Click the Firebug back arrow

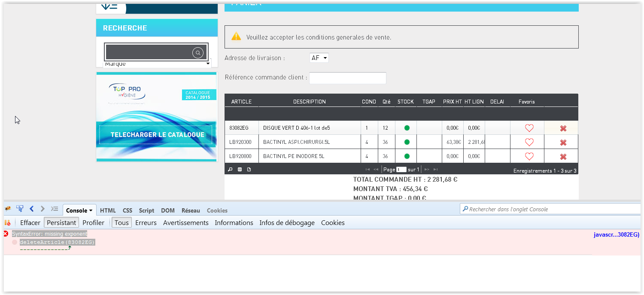coord(31,209)
